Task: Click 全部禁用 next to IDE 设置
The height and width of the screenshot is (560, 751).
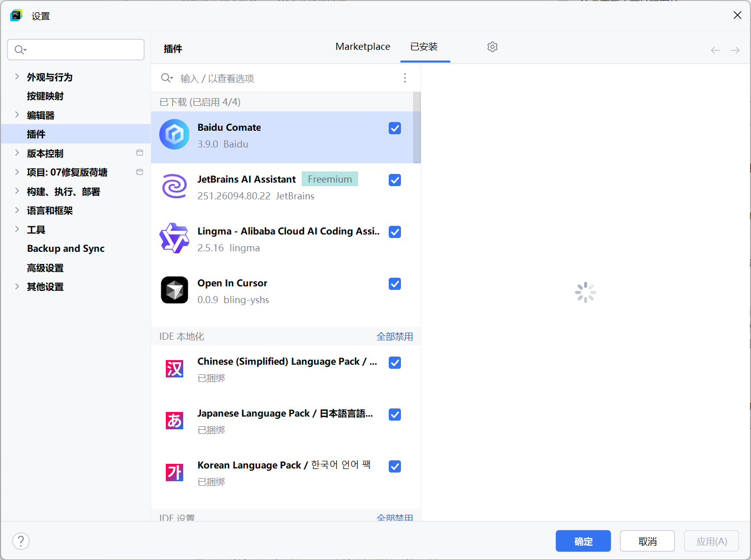Action: pyautogui.click(x=395, y=517)
